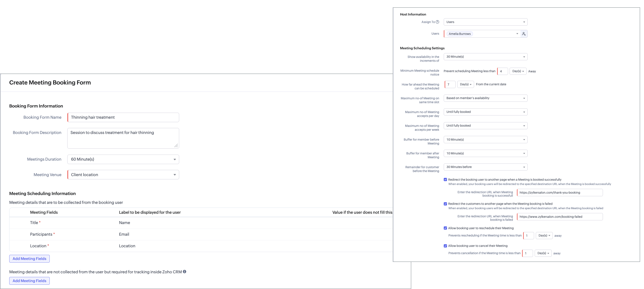This screenshot has height=289, width=644.
Task: Open the Assign To Users dropdown
Action: pyautogui.click(x=485, y=22)
